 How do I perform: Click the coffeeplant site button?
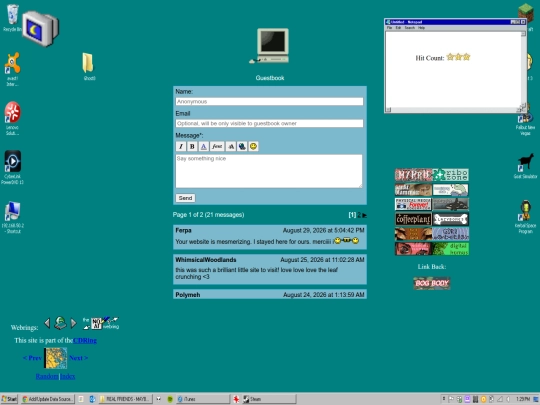413,219
